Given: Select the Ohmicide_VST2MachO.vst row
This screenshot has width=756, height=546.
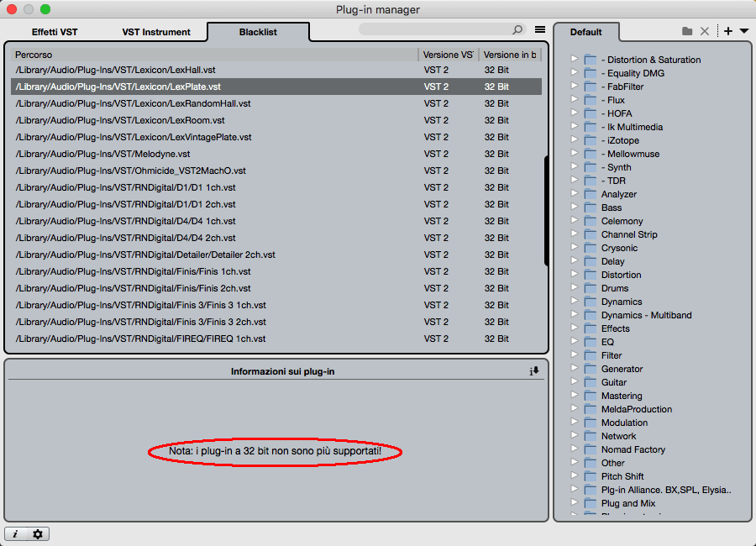Looking at the screenshot, I should 276,171.
